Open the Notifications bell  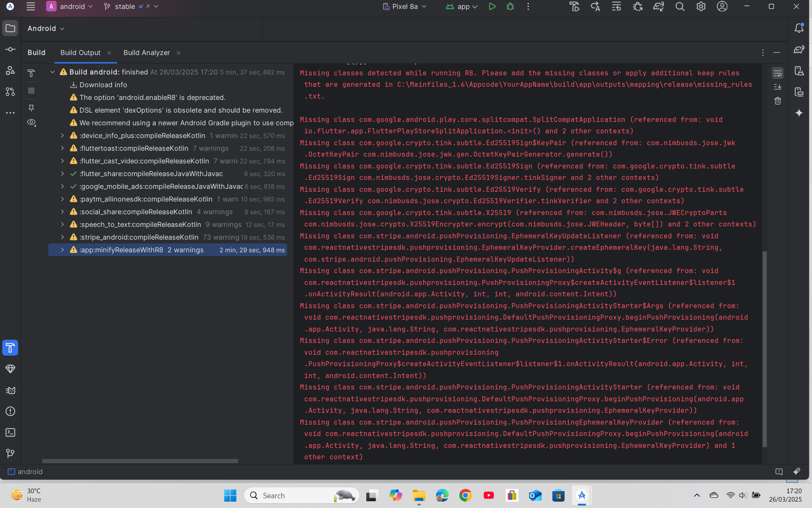799,28
